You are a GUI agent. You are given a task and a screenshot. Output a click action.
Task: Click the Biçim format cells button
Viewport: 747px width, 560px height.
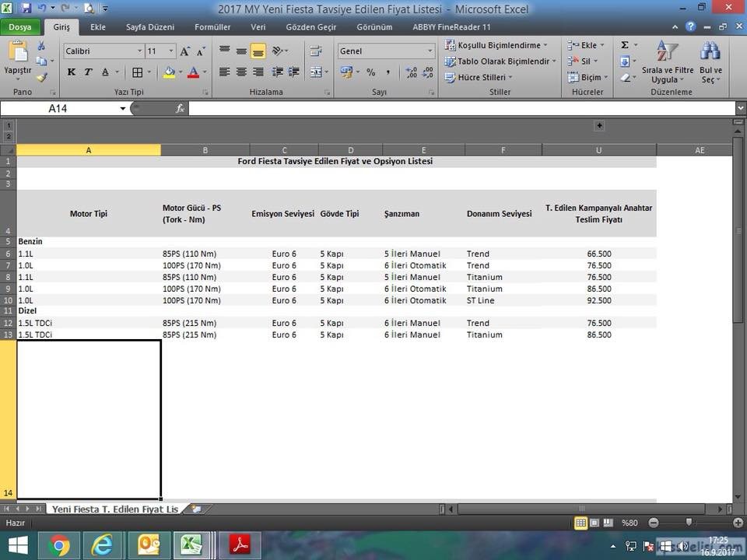[x=587, y=77]
